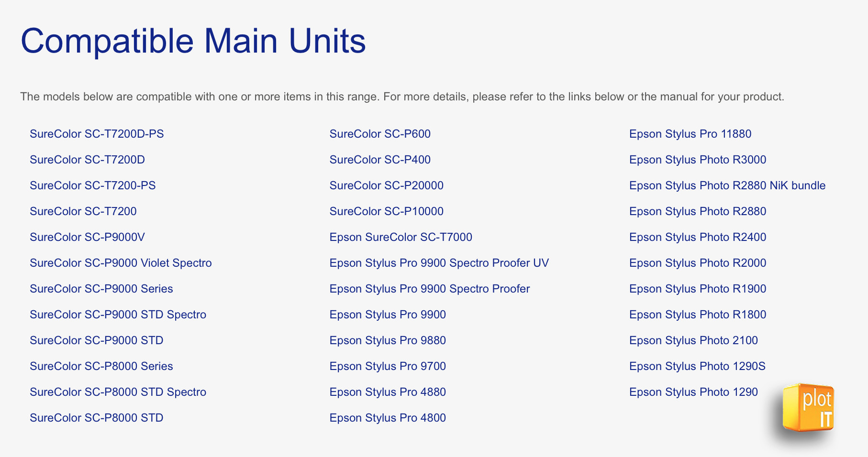Click the SureColor SC-T7200-PS link
This screenshot has width=868, height=457.
(93, 185)
